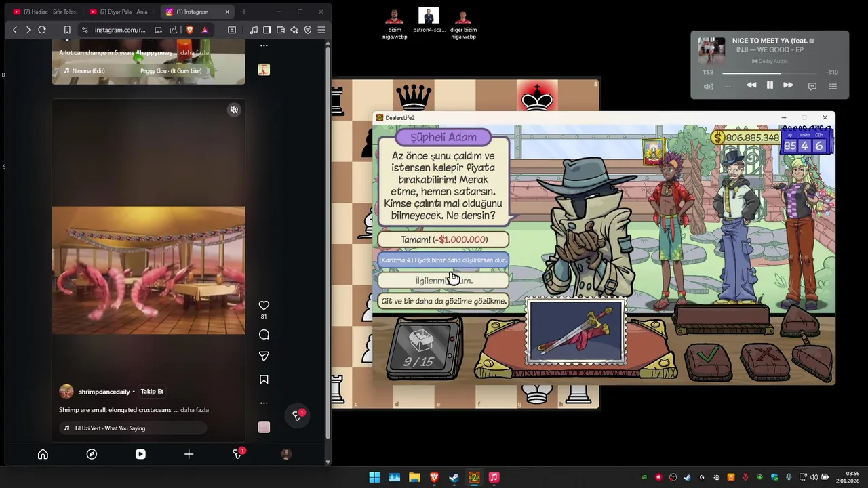Open music player more options dots

click(728, 86)
